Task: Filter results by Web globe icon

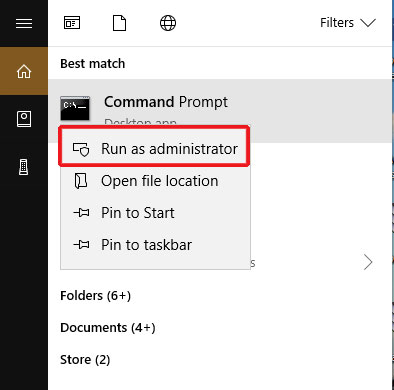Action: click(x=168, y=23)
